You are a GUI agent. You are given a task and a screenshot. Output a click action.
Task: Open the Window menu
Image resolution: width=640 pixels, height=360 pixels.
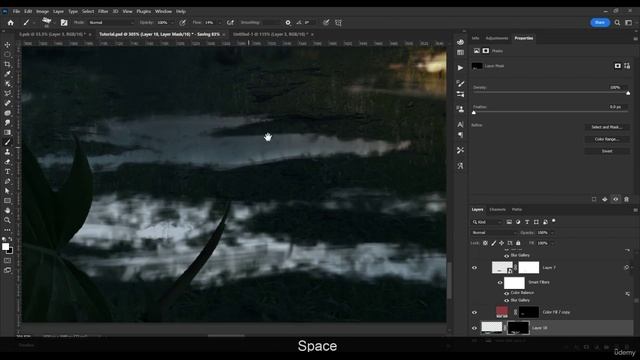[163, 11]
